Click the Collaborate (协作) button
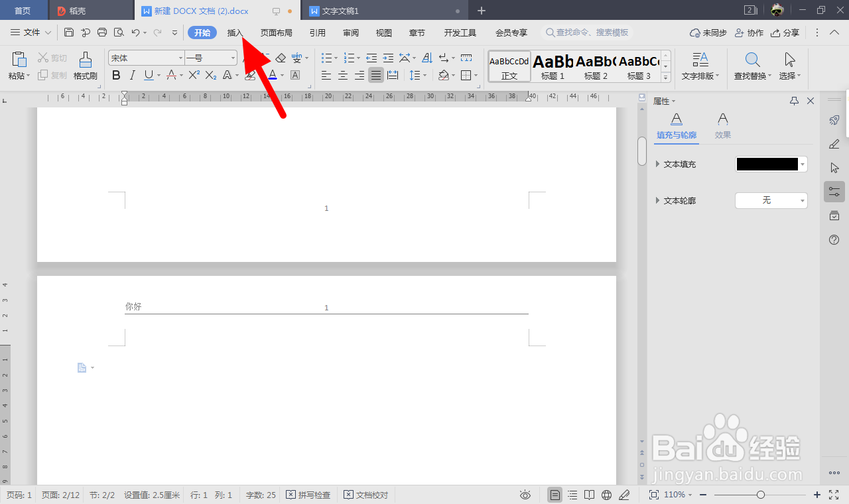Viewport: 849px width, 504px height. (x=750, y=32)
